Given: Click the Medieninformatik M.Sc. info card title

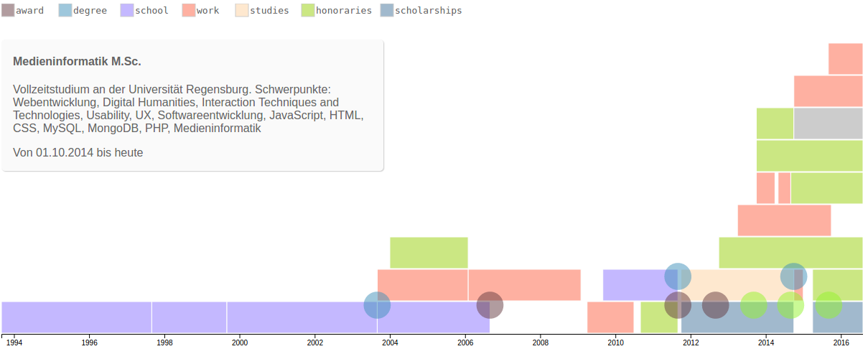Looking at the screenshot, I should tap(77, 62).
